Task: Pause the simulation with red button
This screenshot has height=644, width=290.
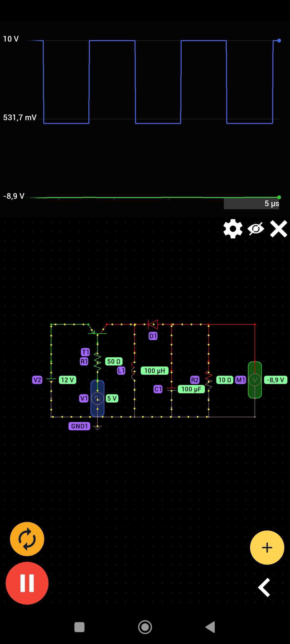Action: (27, 583)
